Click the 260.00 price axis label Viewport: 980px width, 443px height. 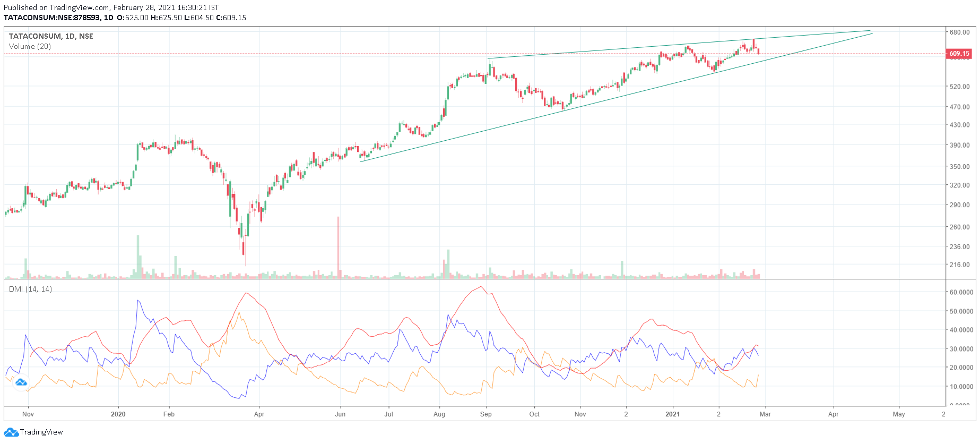(x=959, y=227)
